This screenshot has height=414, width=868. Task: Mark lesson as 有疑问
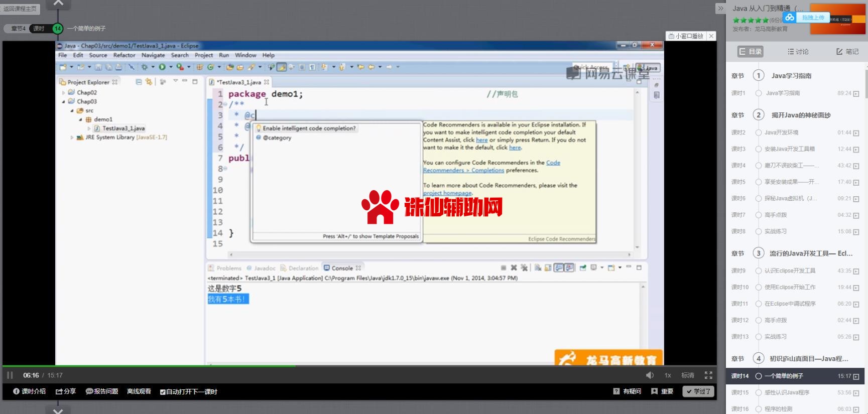[627, 391]
